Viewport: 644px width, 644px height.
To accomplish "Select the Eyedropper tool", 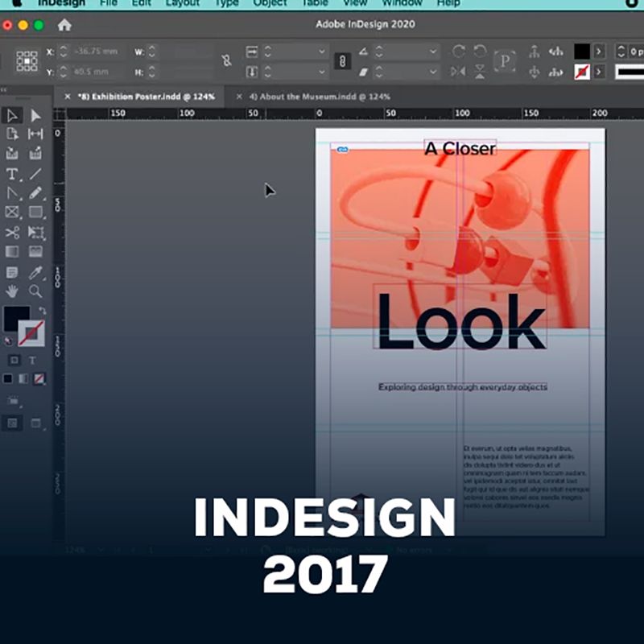I will click(x=35, y=272).
